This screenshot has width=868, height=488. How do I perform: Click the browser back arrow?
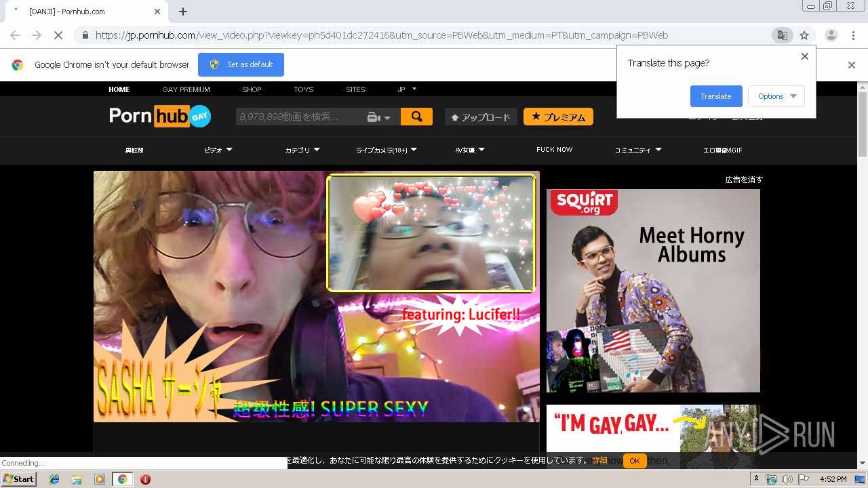15,35
